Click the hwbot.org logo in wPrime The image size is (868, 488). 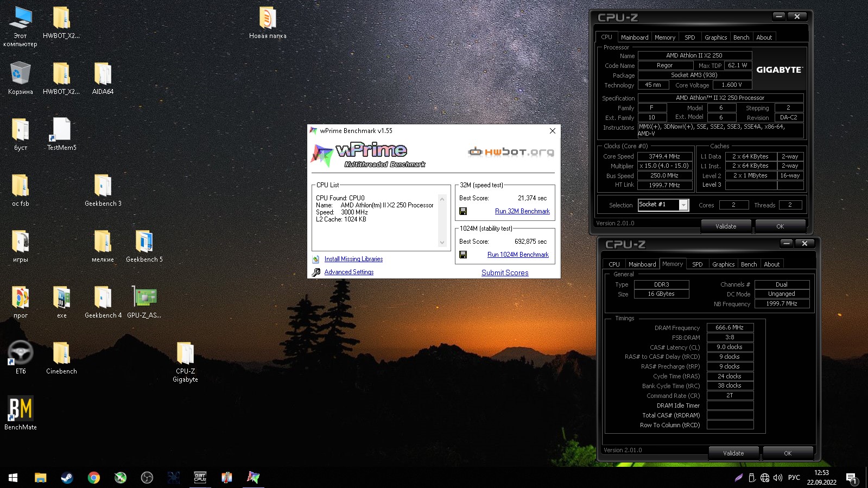511,152
